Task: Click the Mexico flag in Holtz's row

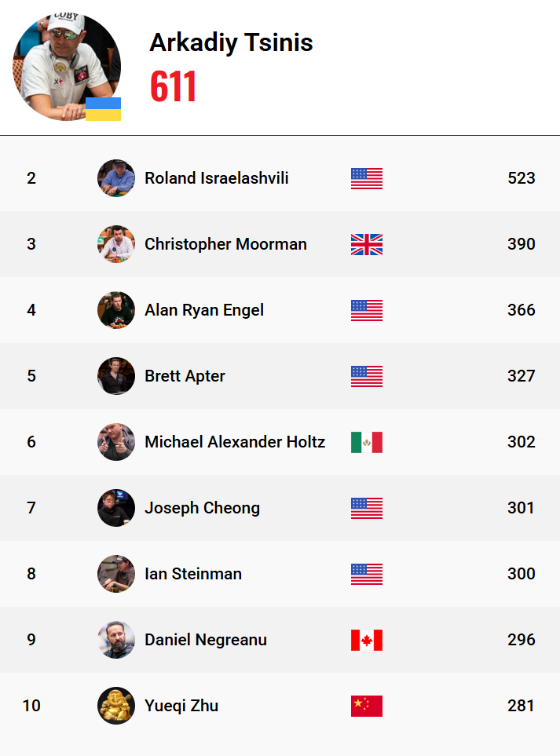Action: (367, 442)
